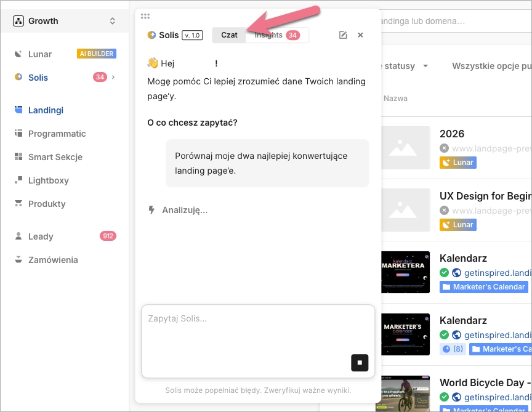Click the message about konwertujące landing page'e
This screenshot has height=412, width=532.
[x=267, y=163]
